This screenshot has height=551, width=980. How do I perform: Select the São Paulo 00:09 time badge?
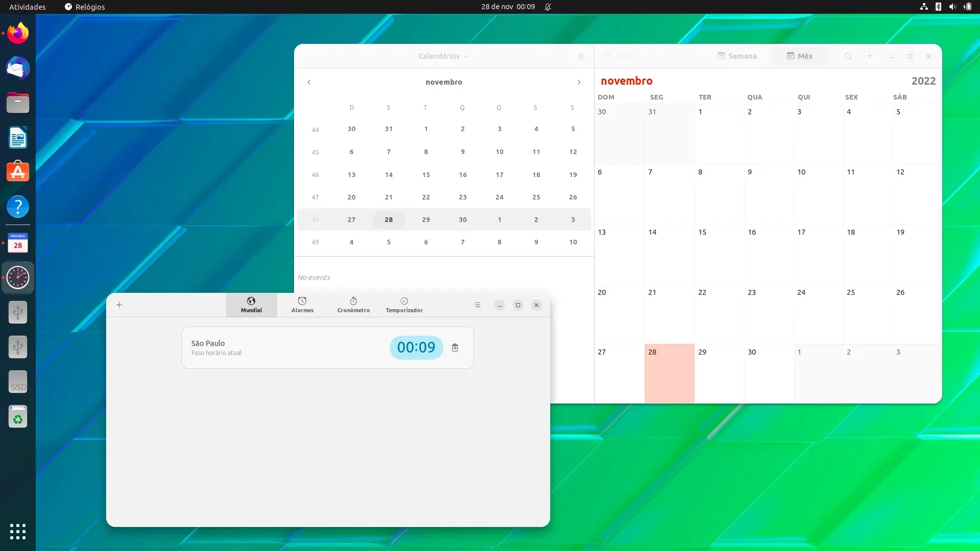coord(416,347)
